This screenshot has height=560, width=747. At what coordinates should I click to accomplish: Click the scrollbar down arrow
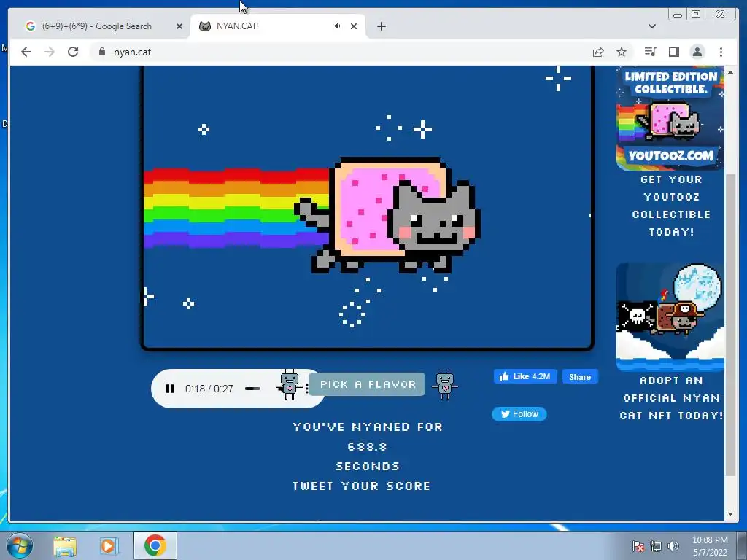(x=730, y=514)
